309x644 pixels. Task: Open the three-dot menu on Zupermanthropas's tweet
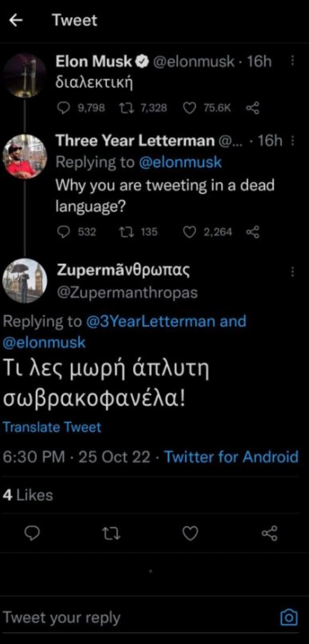[x=292, y=271]
